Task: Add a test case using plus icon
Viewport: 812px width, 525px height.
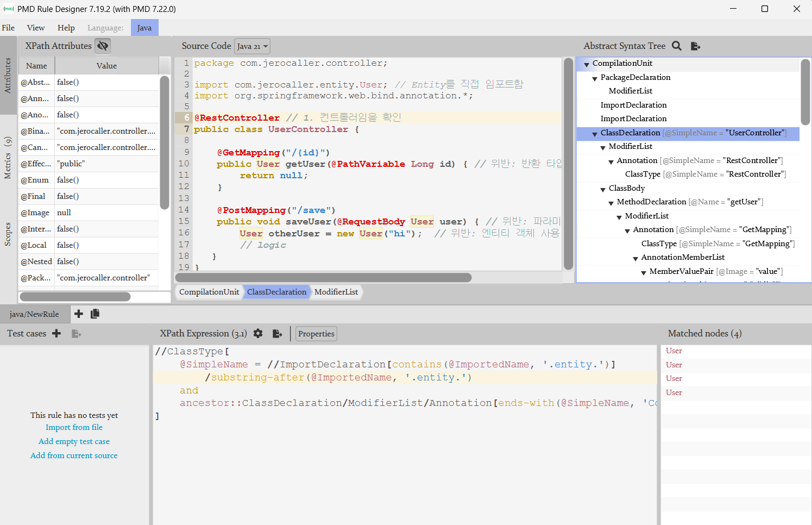Action: [x=56, y=333]
